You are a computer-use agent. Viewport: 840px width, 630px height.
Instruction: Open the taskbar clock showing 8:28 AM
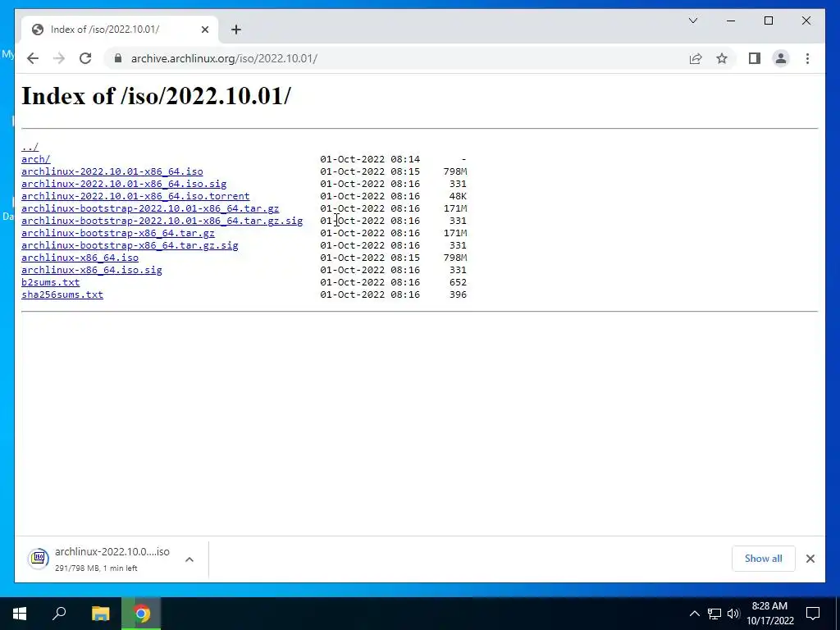[769, 614]
